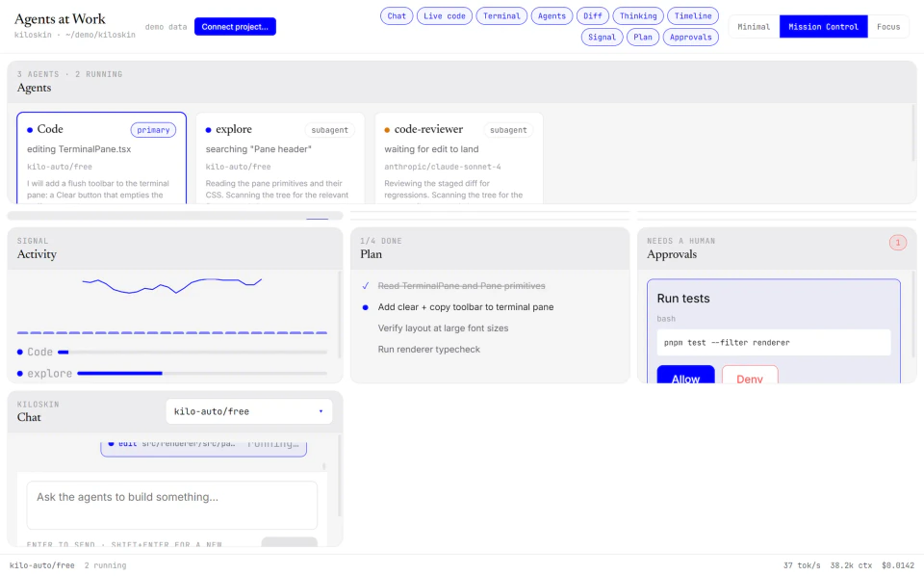Click the '37 tok/s' status bar value
The height and width of the screenshot is (576, 924).
coord(802,565)
